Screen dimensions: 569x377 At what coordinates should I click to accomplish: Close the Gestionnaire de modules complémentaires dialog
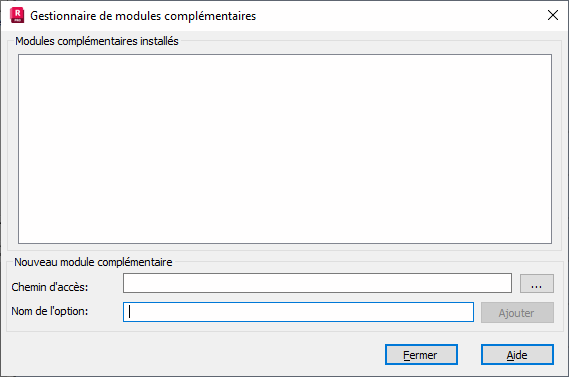[553, 15]
